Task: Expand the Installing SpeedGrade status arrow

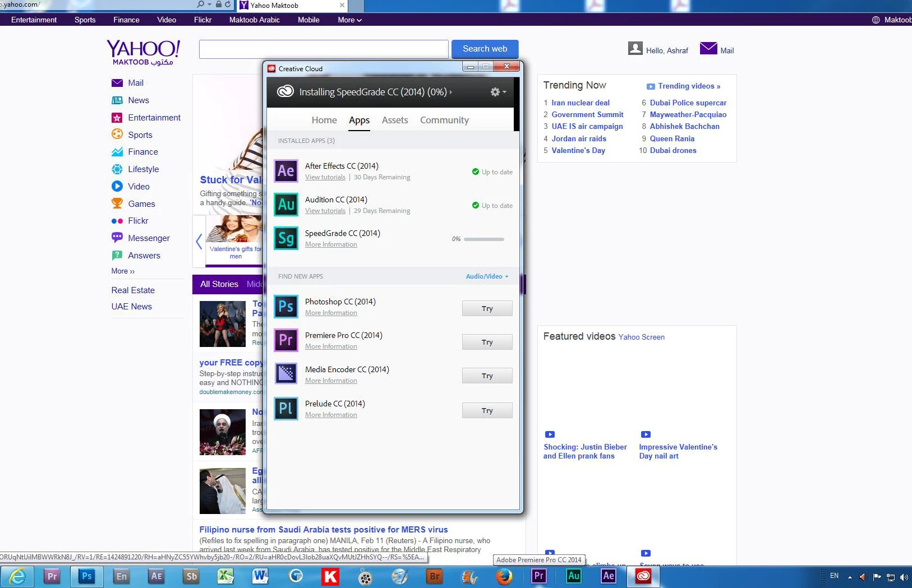Action: (450, 92)
